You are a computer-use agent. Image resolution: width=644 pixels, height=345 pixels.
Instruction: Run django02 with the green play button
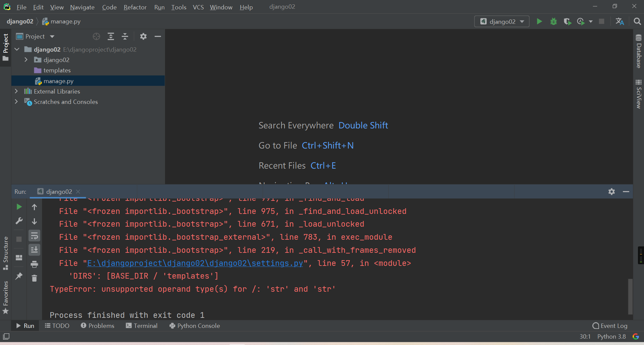[539, 21]
